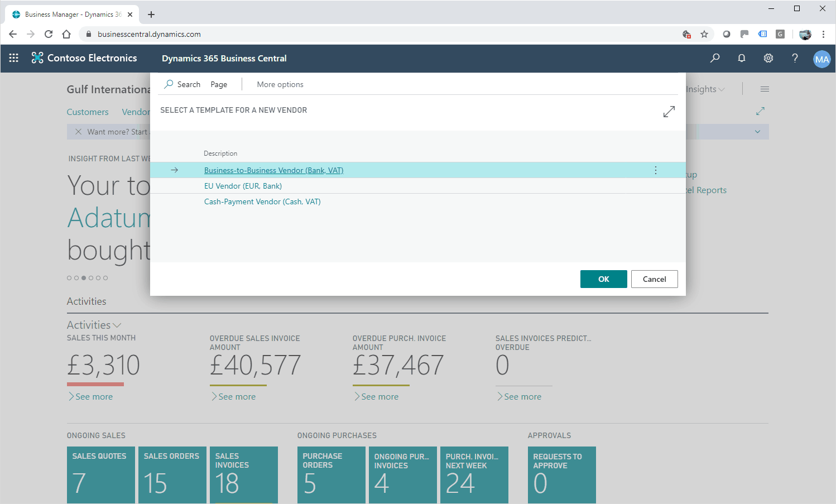836x504 pixels.
Task: Open the Requests to Approve tile
Action: 562,475
